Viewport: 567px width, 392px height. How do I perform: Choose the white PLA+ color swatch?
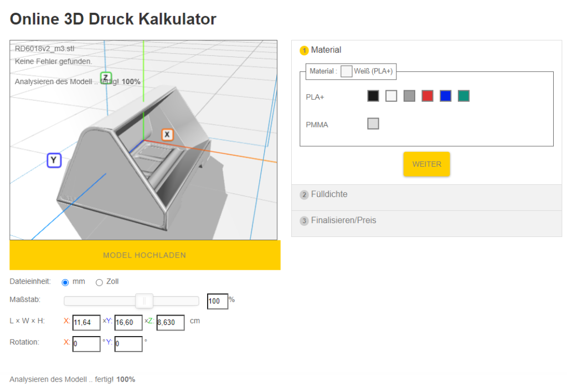click(391, 96)
